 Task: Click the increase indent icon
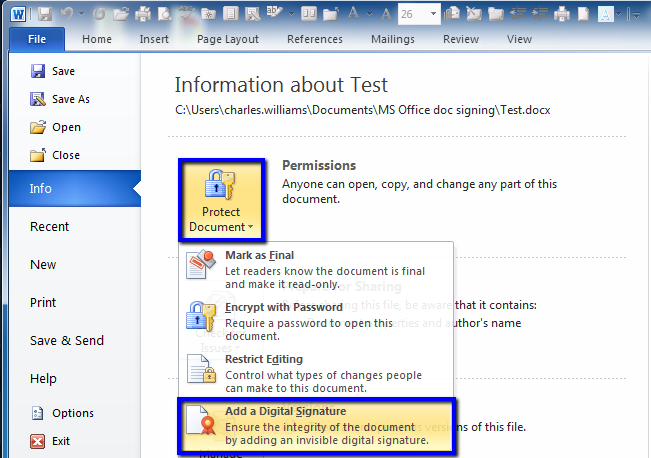[540, 15]
